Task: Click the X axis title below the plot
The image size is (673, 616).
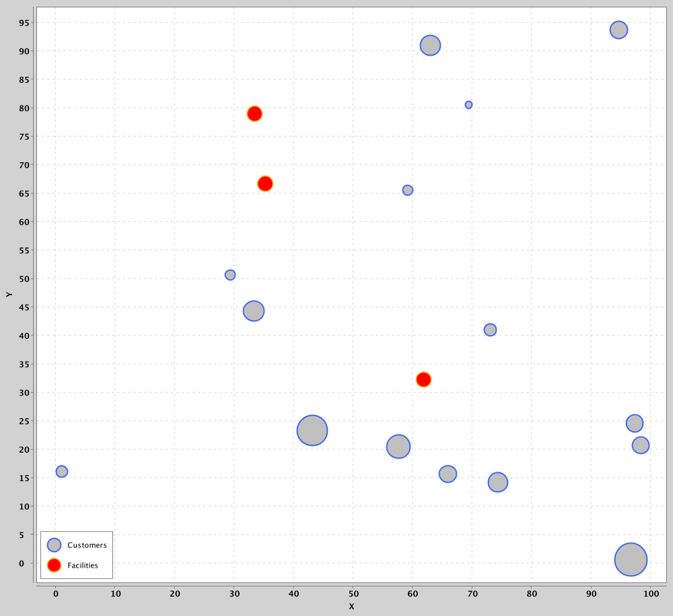Action: pos(351,606)
